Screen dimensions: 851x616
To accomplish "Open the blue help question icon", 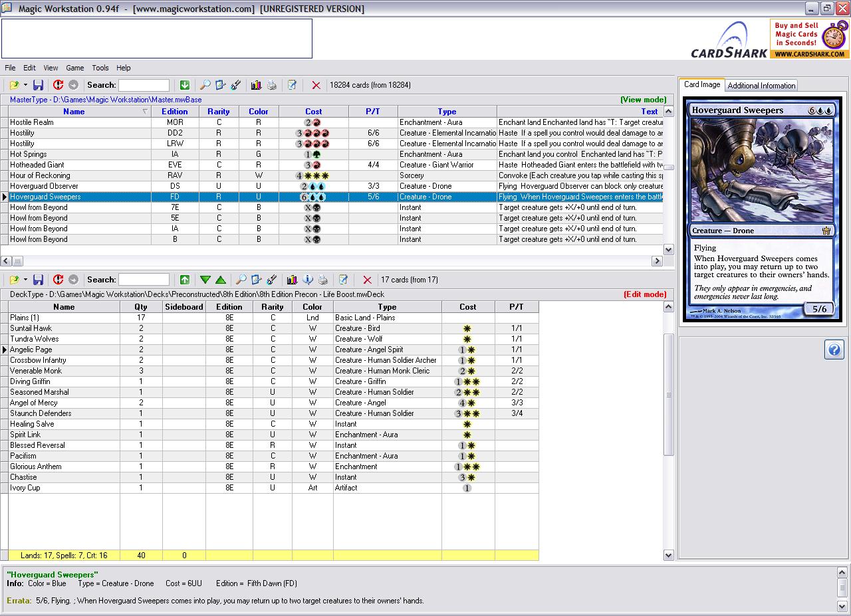I will point(834,349).
